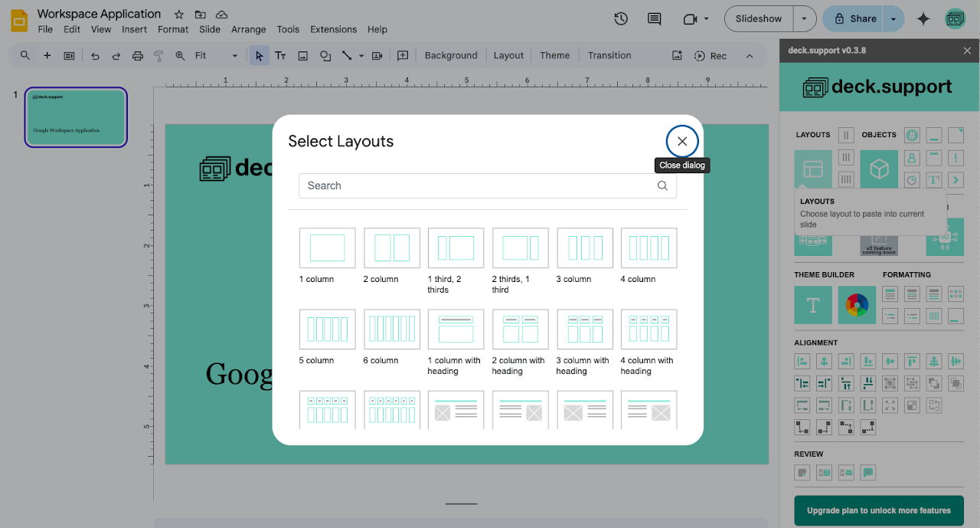Click the Undo icon in toolbar
This screenshot has height=528, width=980.
click(95, 55)
